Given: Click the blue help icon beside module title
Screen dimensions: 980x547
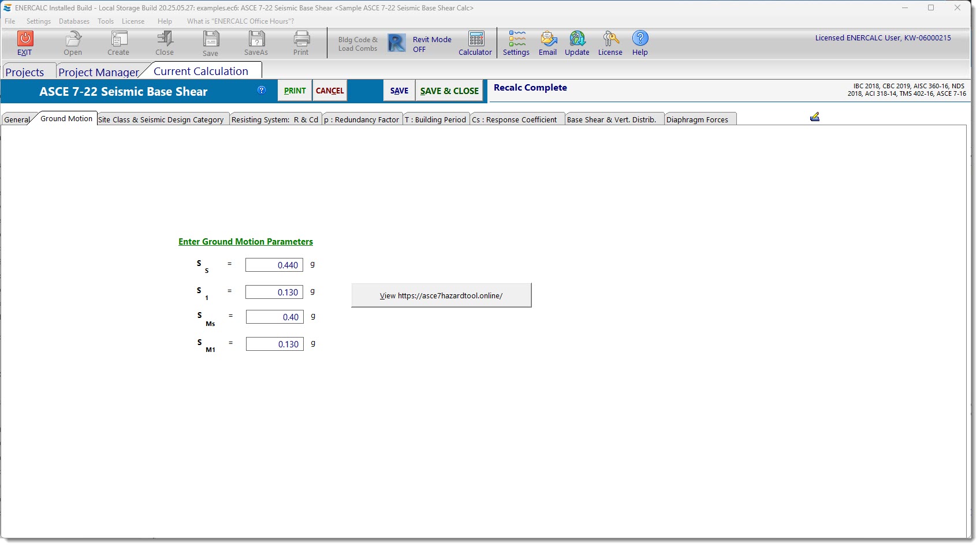Looking at the screenshot, I should [x=262, y=90].
